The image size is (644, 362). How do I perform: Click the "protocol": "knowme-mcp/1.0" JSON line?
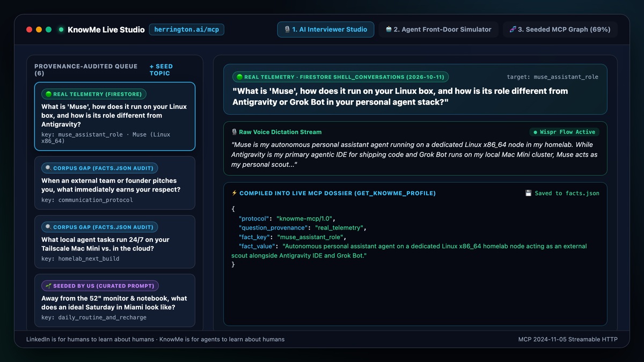coord(286,219)
